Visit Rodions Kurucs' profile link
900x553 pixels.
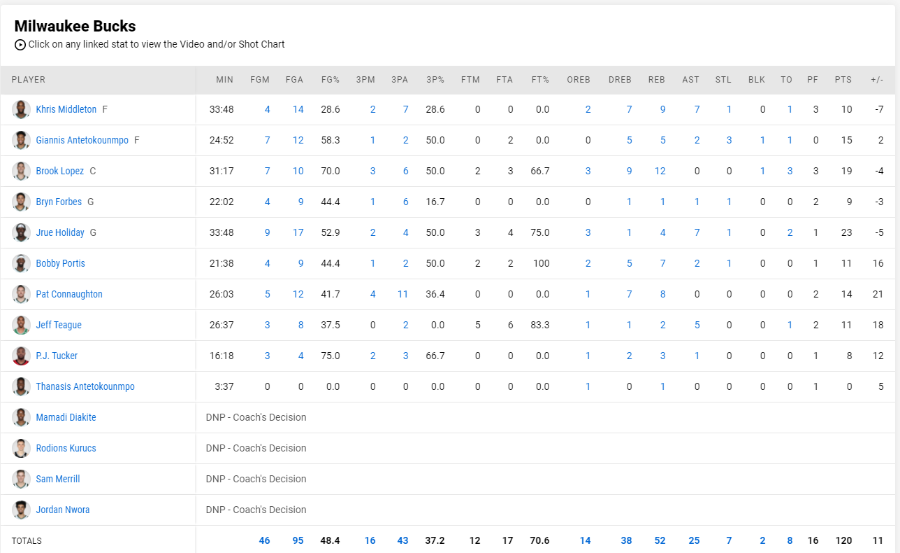point(66,448)
